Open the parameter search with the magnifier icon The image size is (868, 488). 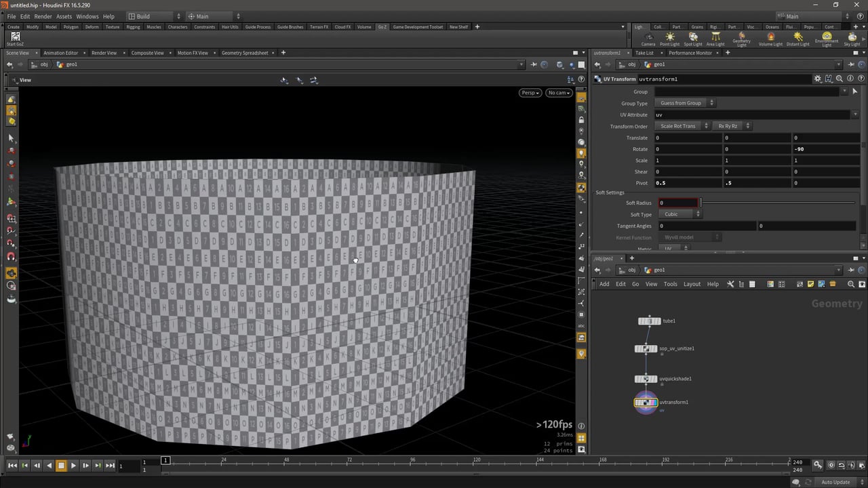[840, 79]
